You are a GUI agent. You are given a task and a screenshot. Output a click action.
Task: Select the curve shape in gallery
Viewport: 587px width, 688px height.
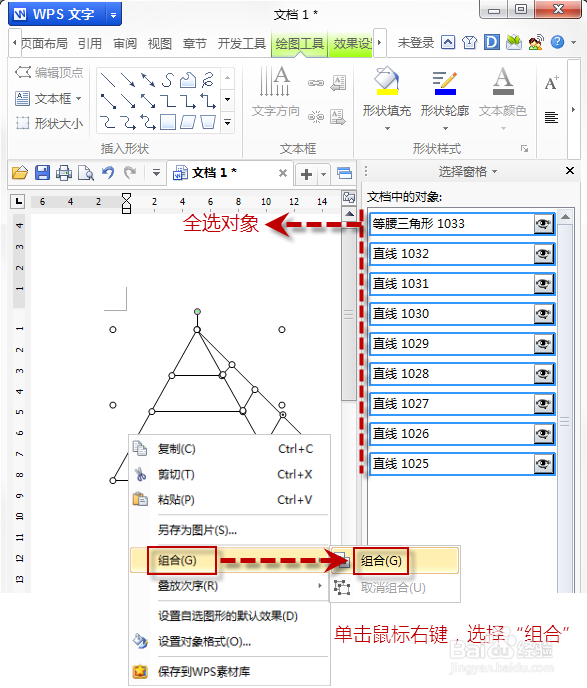(x=168, y=80)
